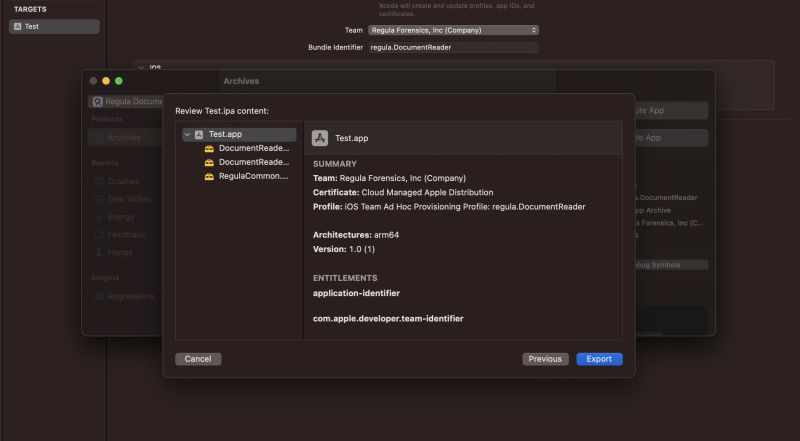Click the Debug Symbols button in Organizer
The image size is (800, 441).
click(x=671, y=265)
